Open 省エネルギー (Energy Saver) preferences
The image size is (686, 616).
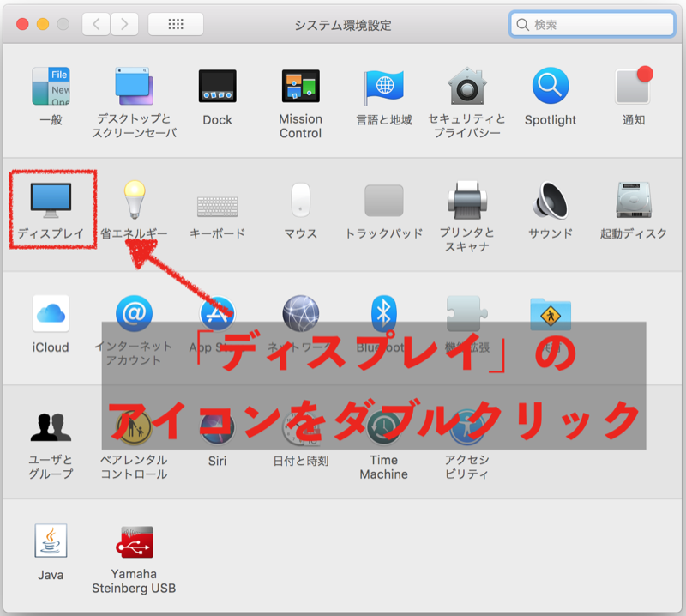pyautogui.click(x=135, y=199)
